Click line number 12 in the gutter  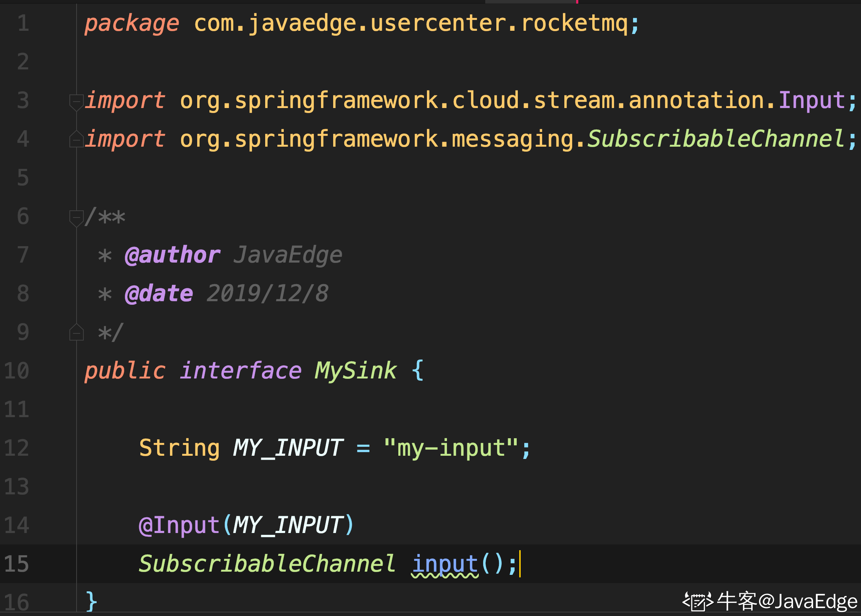(x=17, y=448)
